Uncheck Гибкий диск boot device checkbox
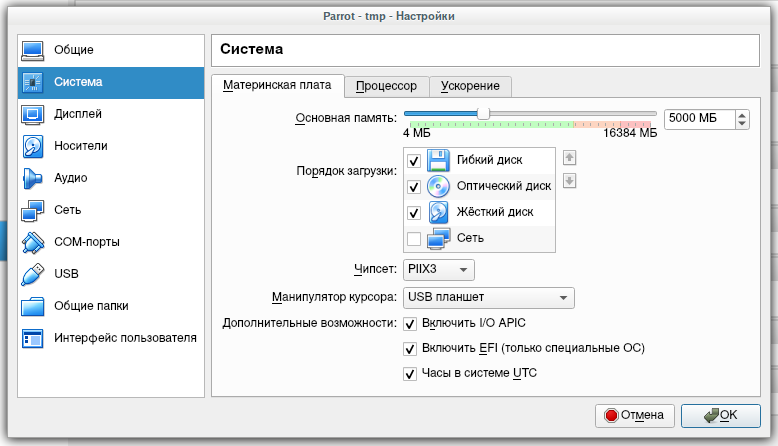The width and height of the screenshot is (778, 446). (414, 160)
